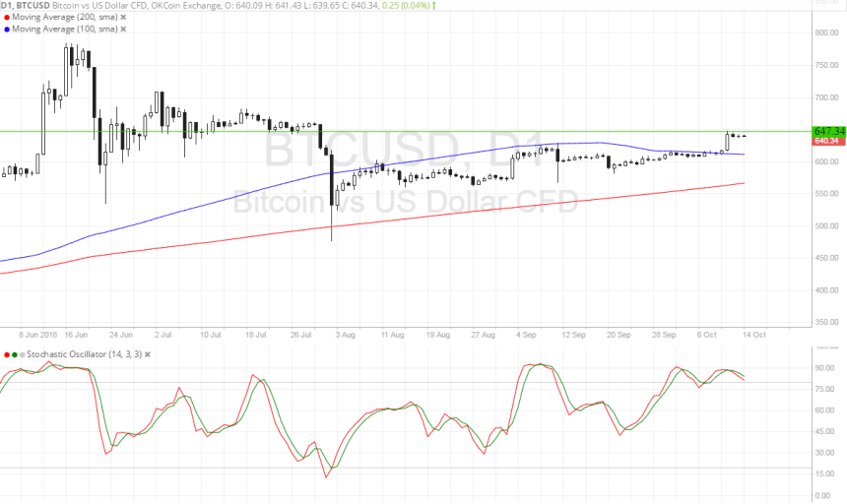Click the 2 Jul date label
Image resolution: width=847 pixels, height=504 pixels.
pos(163,335)
